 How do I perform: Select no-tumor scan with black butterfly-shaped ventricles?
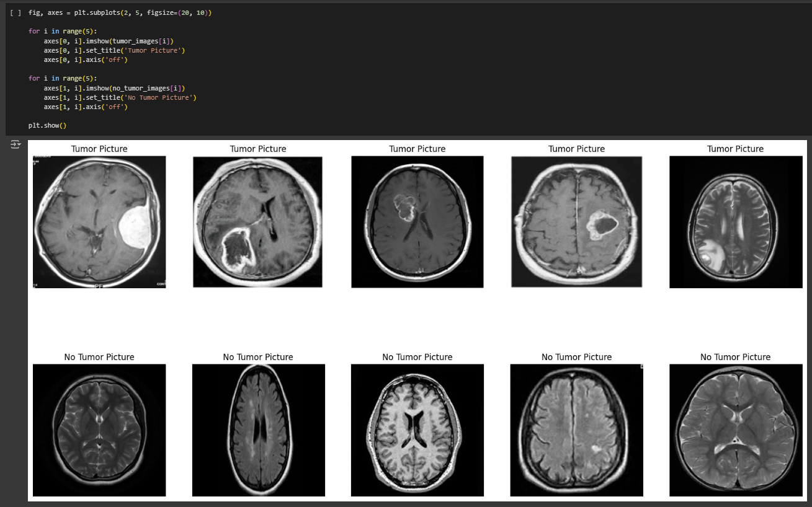(x=417, y=430)
